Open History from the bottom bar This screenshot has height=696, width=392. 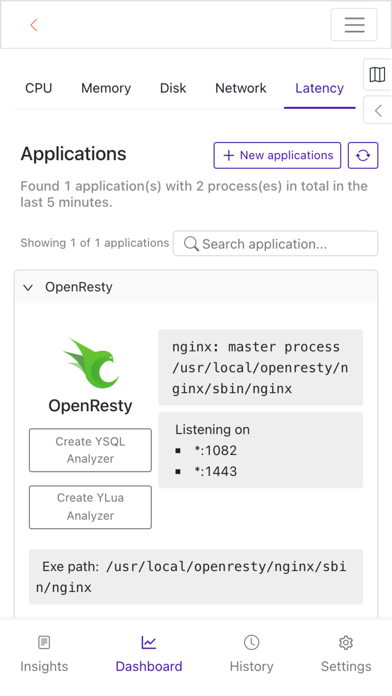pos(251,653)
